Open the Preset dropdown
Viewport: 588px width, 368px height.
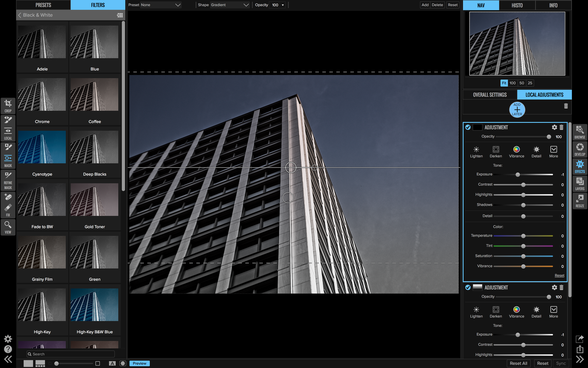click(161, 5)
